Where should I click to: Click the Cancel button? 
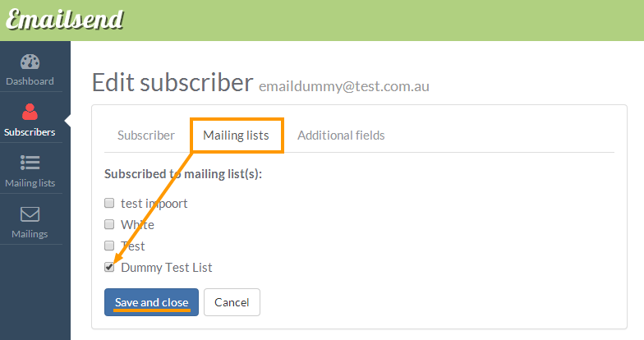(232, 302)
